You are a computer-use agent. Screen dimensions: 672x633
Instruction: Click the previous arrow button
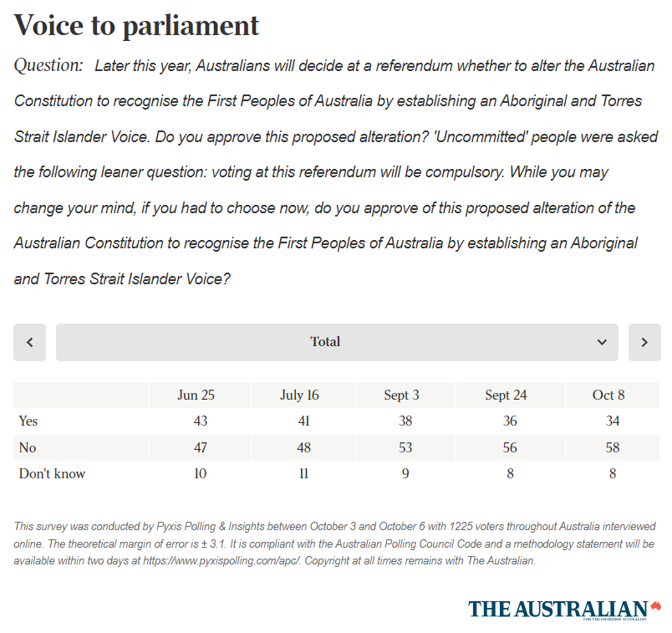30,342
